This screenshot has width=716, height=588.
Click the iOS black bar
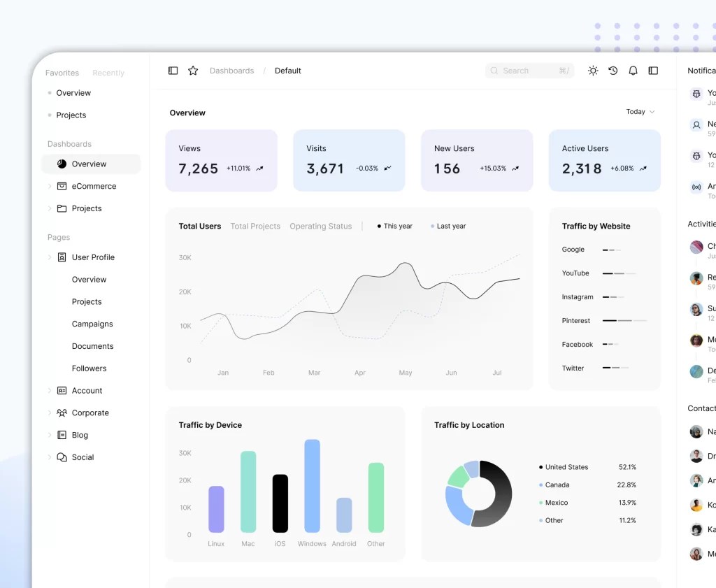click(x=280, y=503)
